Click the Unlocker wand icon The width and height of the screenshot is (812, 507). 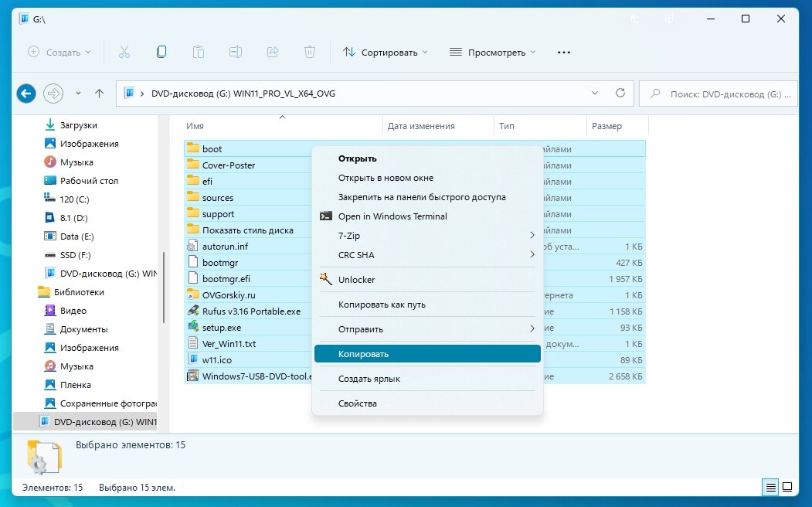[326, 279]
